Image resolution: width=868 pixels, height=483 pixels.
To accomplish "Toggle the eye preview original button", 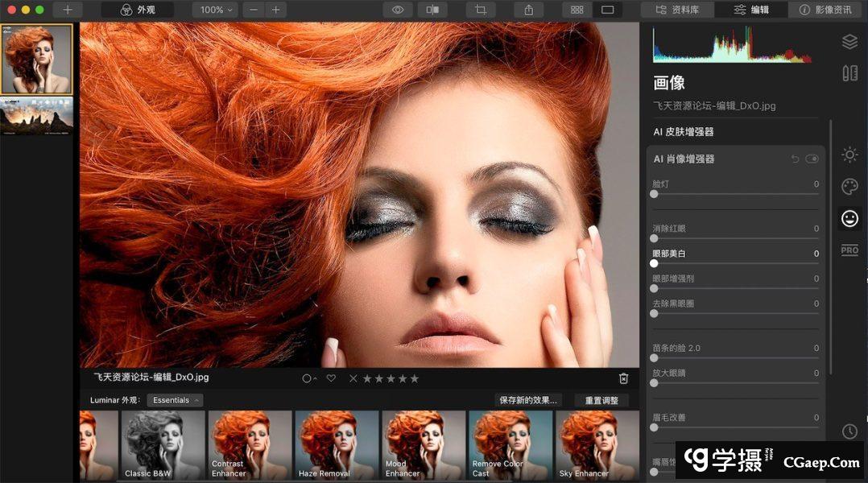I will tap(398, 10).
